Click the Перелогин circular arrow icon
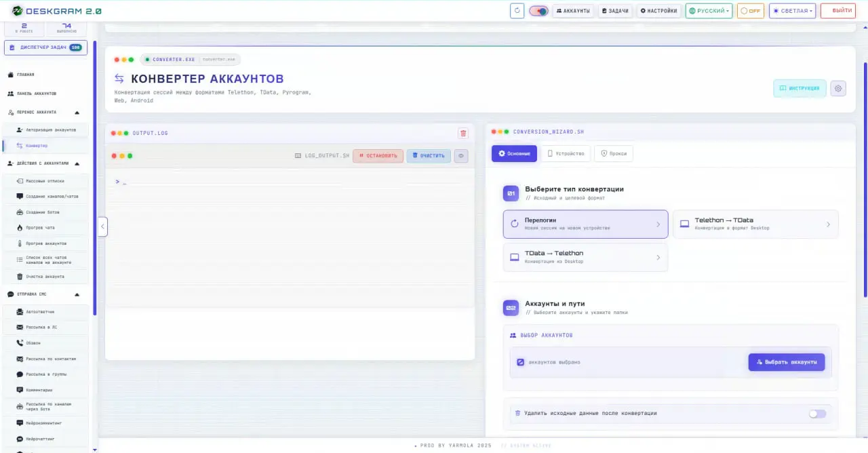 [x=514, y=224]
